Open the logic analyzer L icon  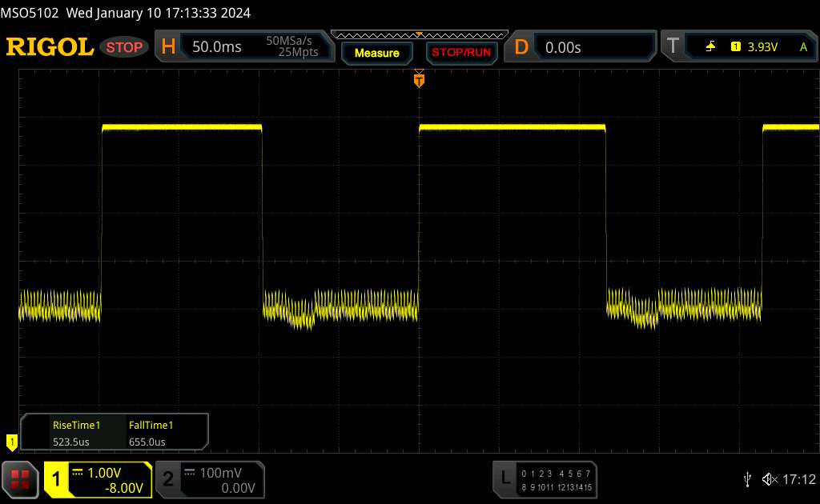tap(504, 478)
